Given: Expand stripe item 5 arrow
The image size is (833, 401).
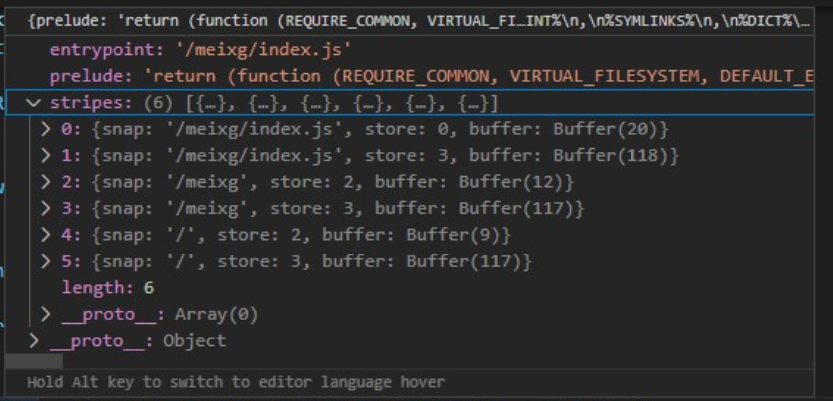Looking at the screenshot, I should (45, 261).
